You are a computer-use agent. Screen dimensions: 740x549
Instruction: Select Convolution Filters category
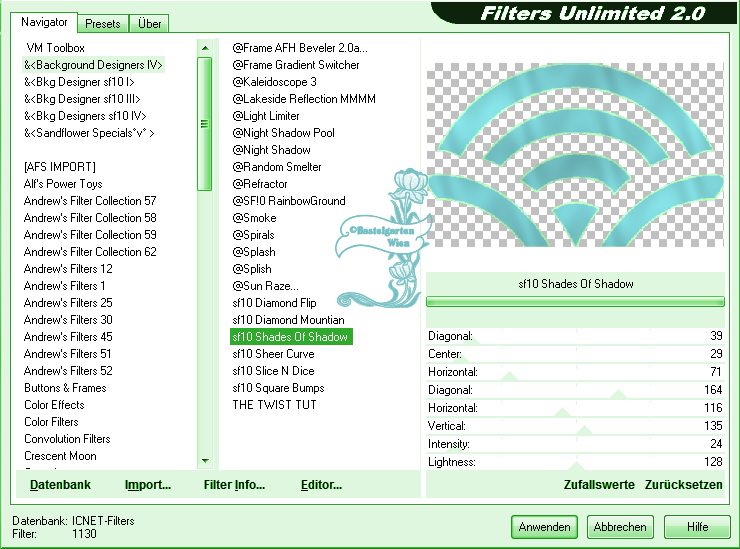coord(67,439)
